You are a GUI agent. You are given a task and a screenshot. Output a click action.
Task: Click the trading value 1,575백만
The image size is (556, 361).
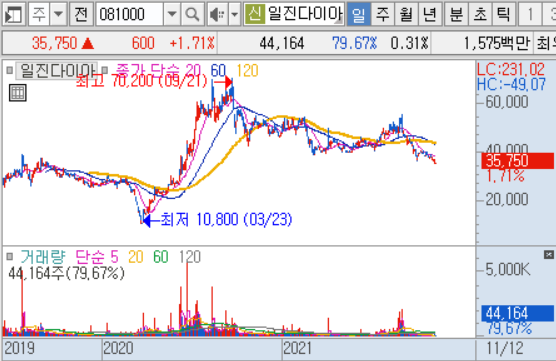pyautogui.click(x=496, y=43)
